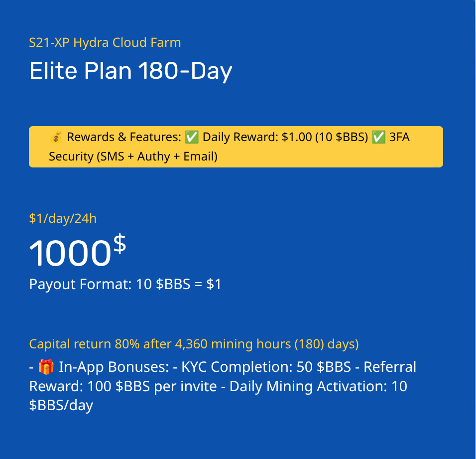Screen dimensions: 476x459
Task: Click the money bag emoji icon
Action: [56, 137]
